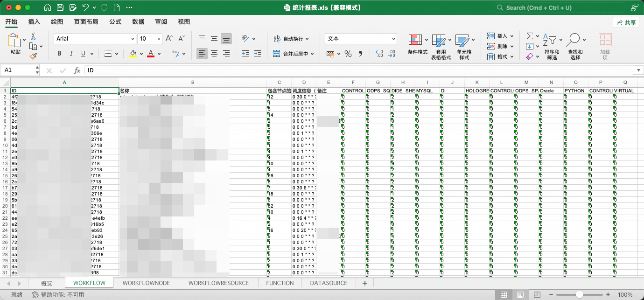Open the Paste clipboard icon
644x300 pixels.
coord(14,41)
